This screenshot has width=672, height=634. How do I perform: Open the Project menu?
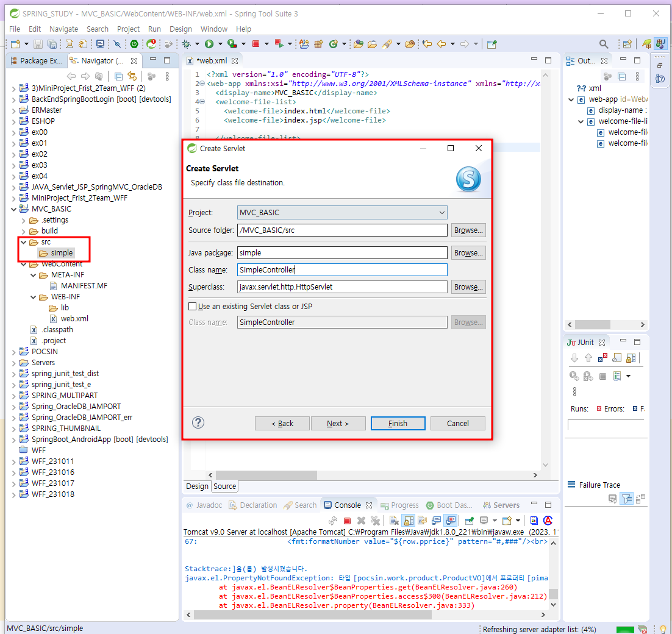pyautogui.click(x=128, y=29)
